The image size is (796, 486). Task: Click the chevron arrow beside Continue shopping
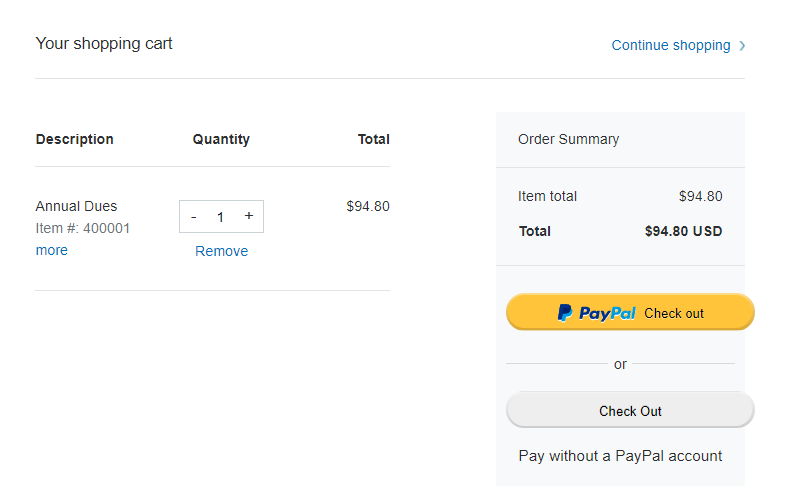742,46
